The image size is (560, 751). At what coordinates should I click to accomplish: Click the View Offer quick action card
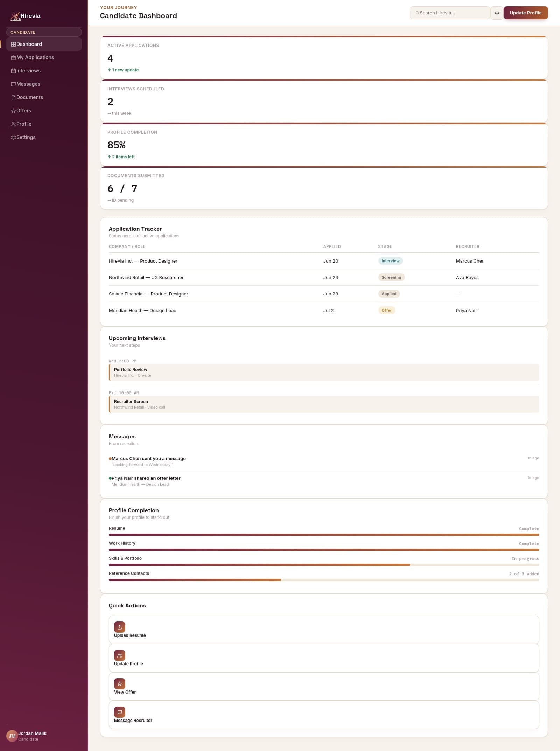(x=324, y=686)
